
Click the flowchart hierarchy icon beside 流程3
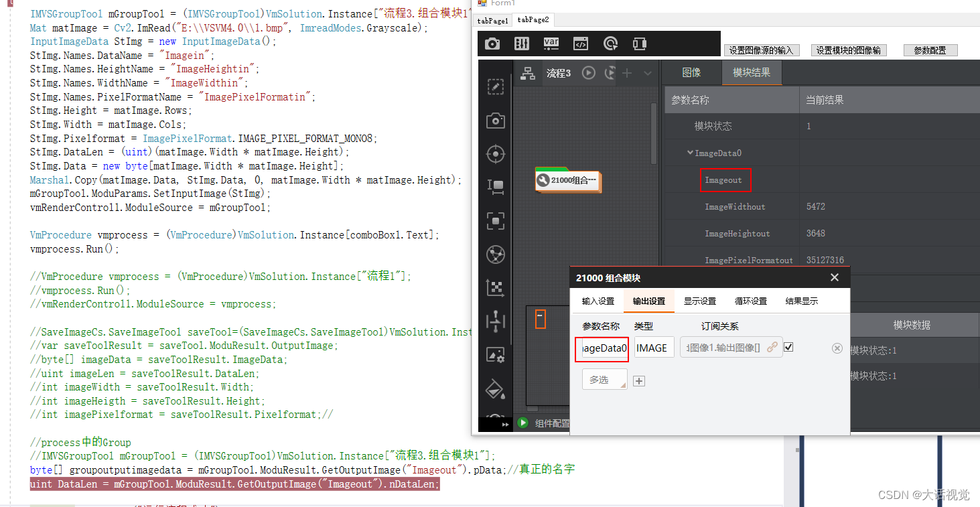pyautogui.click(x=528, y=73)
